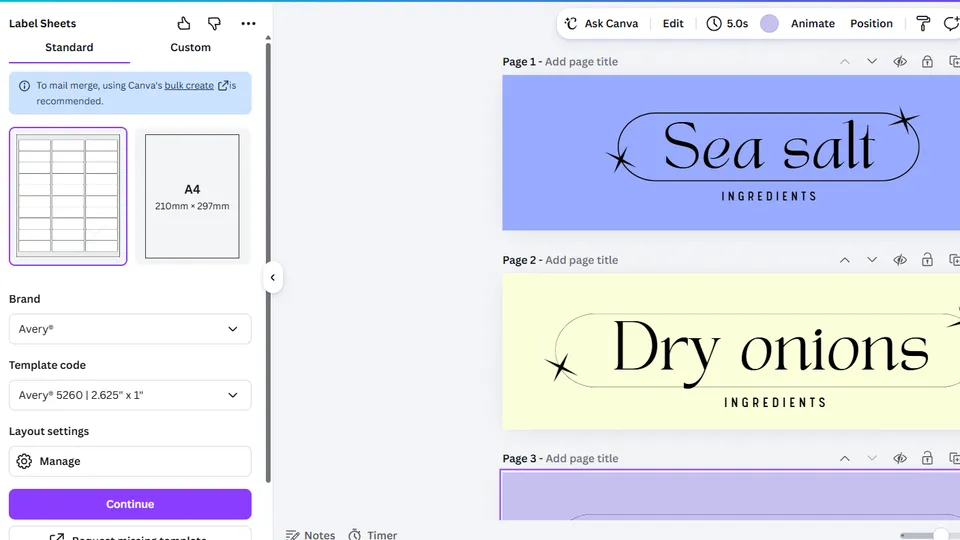Click the external link icon beside bulk create
960x540 pixels.
click(x=223, y=86)
